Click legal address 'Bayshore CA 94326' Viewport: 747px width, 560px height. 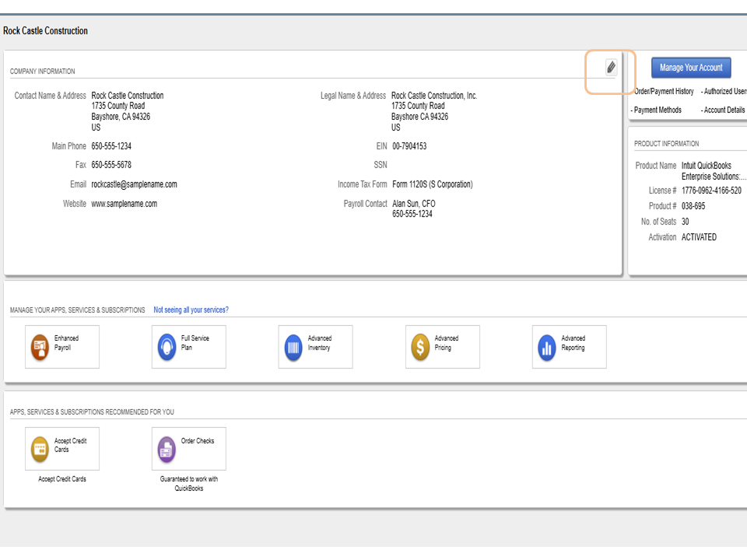pos(419,117)
